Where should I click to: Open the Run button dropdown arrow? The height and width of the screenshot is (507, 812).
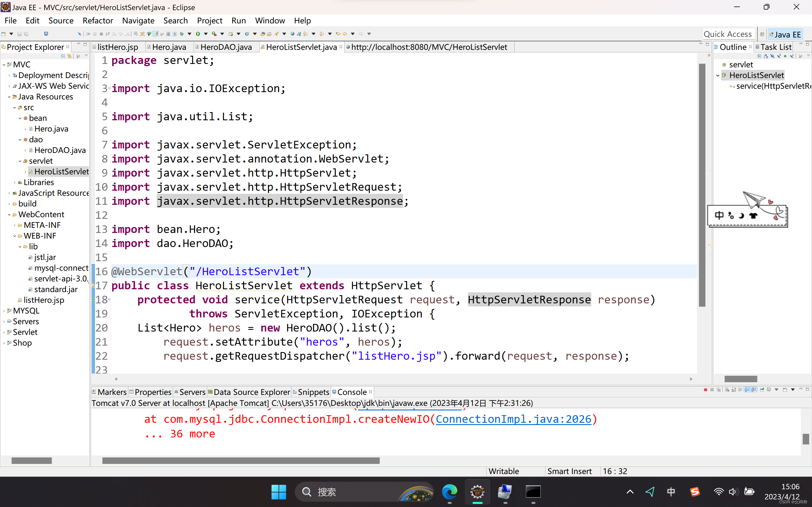click(206, 34)
